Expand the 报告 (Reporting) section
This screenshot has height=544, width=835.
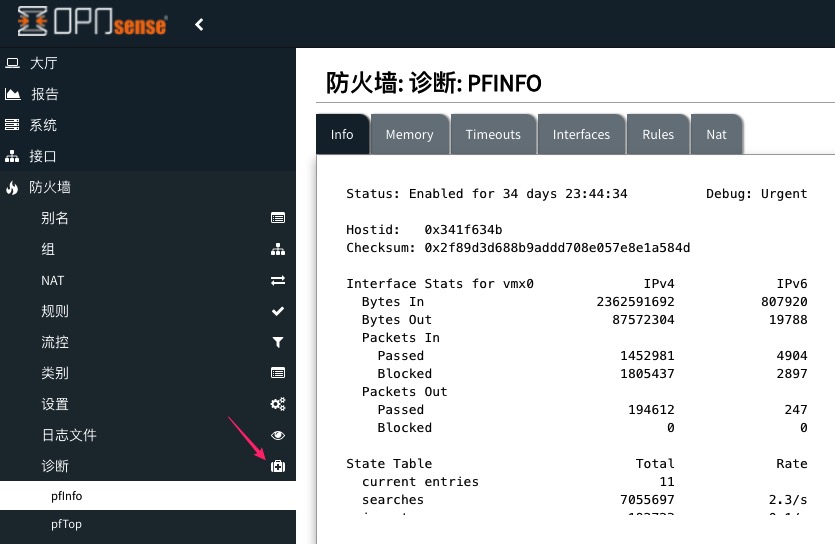pos(45,94)
